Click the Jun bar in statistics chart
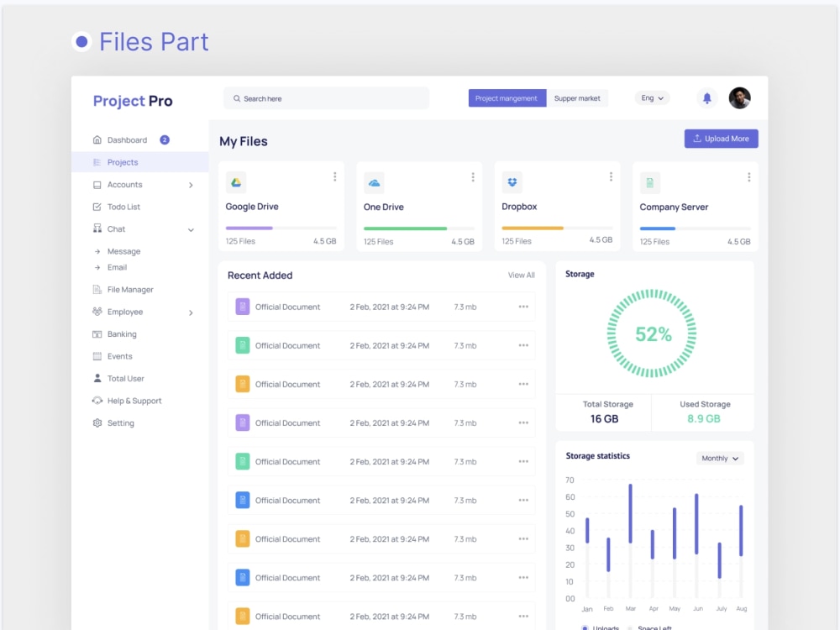The height and width of the screenshot is (630, 840). 696,524
